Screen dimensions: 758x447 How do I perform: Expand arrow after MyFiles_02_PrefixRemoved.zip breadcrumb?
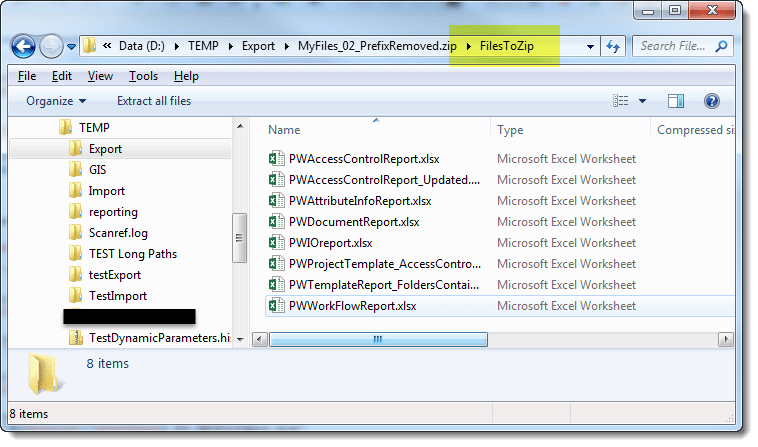tap(468, 46)
